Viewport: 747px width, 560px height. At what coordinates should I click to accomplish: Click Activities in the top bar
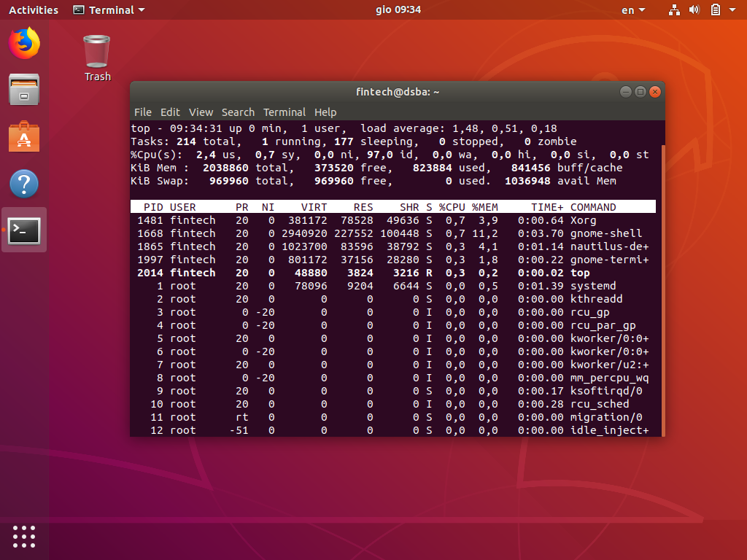point(34,10)
